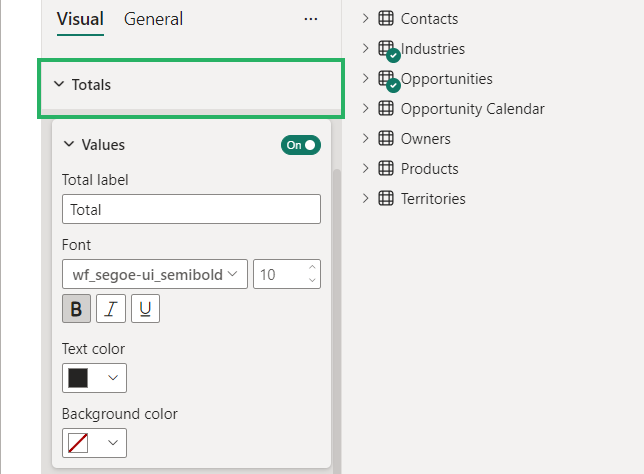Screen dimensions: 644x474
Task: Switch to the Visual tab
Action: coord(80,19)
